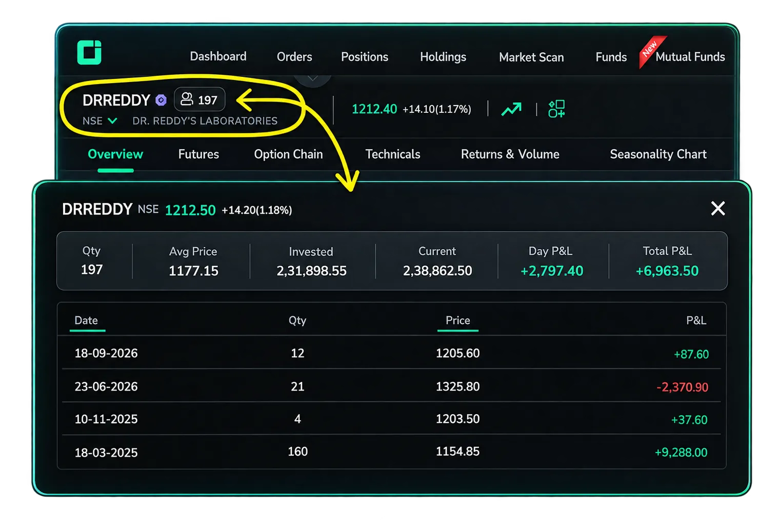Click the Total P&L value +6,963.50
The image size is (777, 532).
(x=667, y=271)
